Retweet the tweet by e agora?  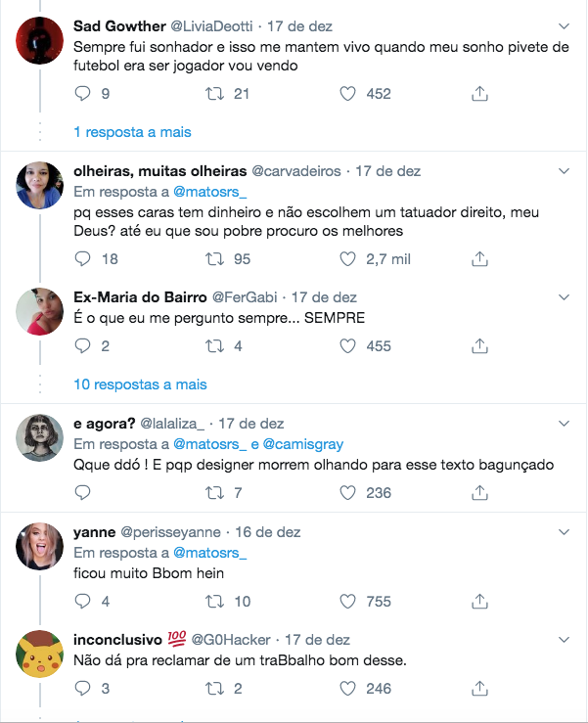216,492
